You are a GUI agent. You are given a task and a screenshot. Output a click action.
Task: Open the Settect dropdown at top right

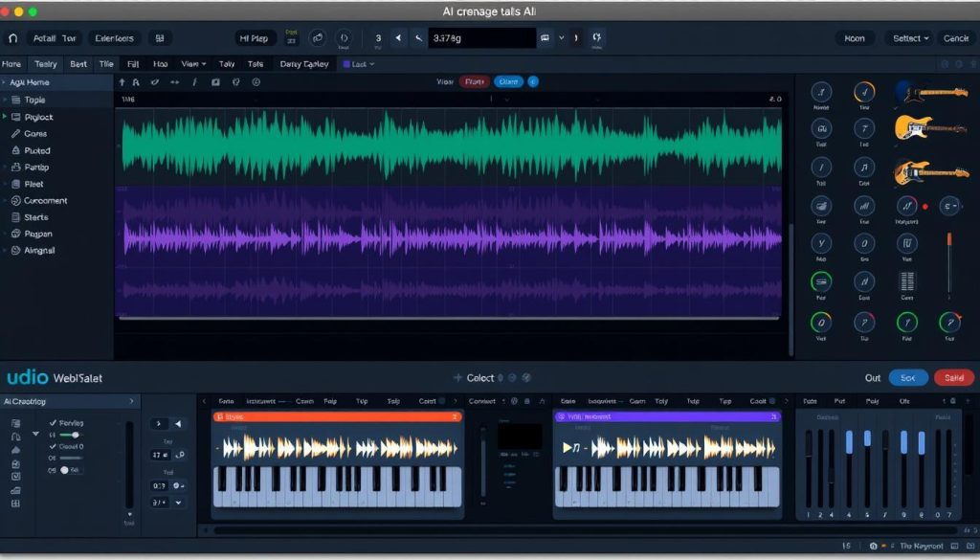pyautogui.click(x=910, y=38)
